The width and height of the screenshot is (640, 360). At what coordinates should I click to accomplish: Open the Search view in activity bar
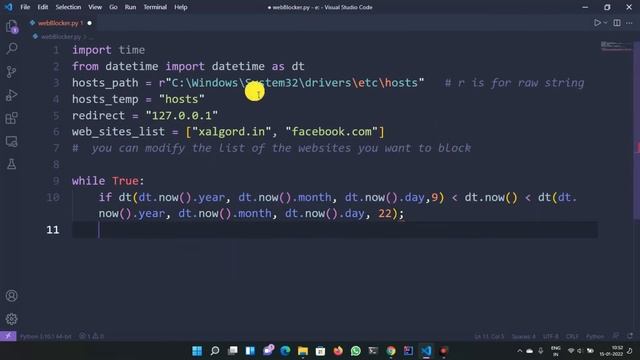11,49
